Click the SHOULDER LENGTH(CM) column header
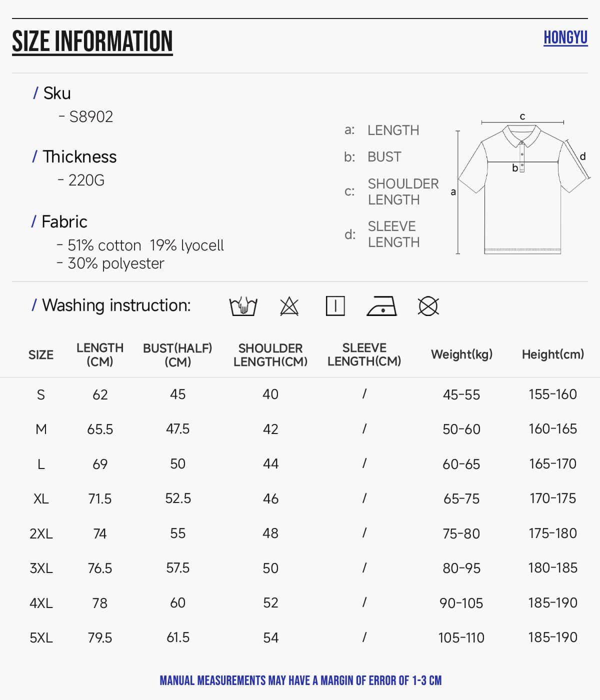Viewport: 600px width, 700px height. [270, 354]
